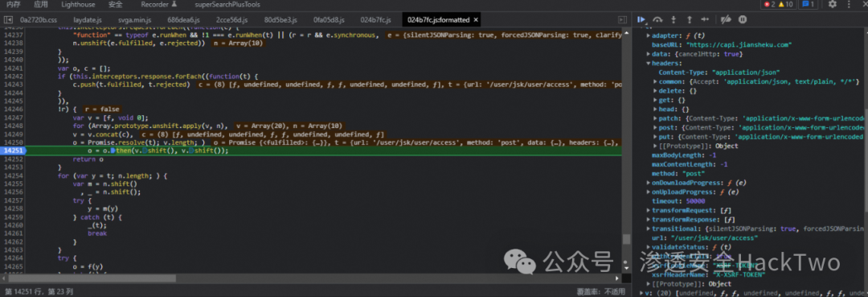Viewport: 868px width, 297px height.
Task: Select the 024b7fc.js file tab
Action: 376,20
